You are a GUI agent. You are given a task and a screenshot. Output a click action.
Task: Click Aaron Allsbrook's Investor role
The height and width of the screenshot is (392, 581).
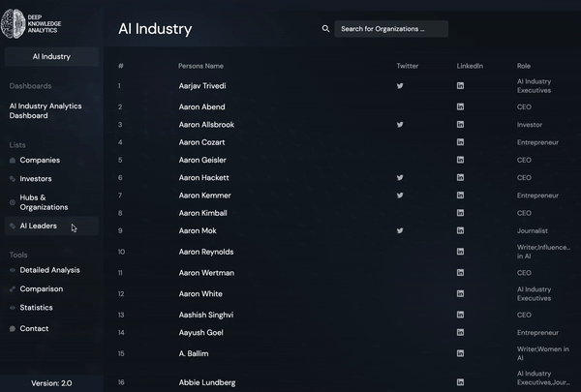(530, 125)
